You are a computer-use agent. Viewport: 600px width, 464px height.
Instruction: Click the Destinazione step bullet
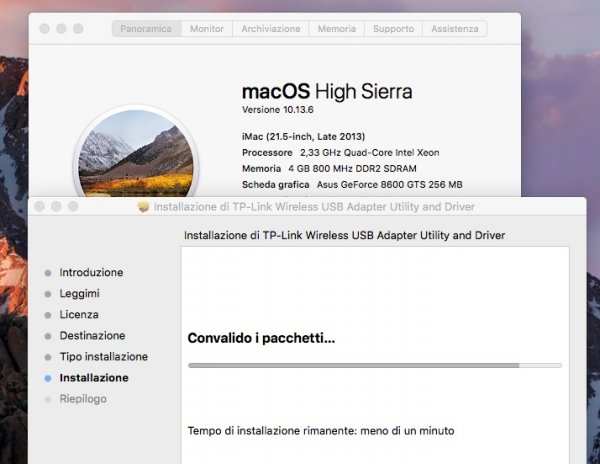click(48, 336)
